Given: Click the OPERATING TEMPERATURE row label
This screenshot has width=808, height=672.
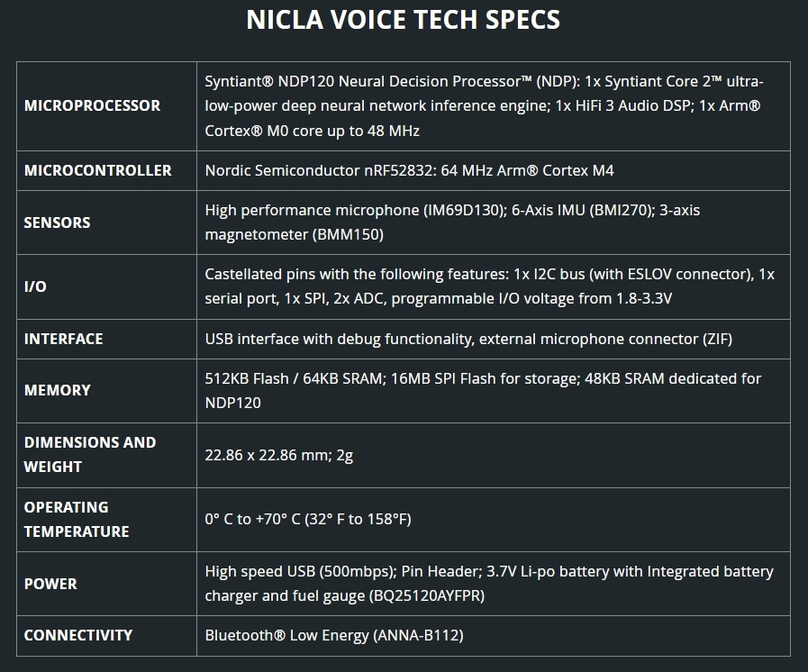Looking at the screenshot, I should click(x=77, y=519).
